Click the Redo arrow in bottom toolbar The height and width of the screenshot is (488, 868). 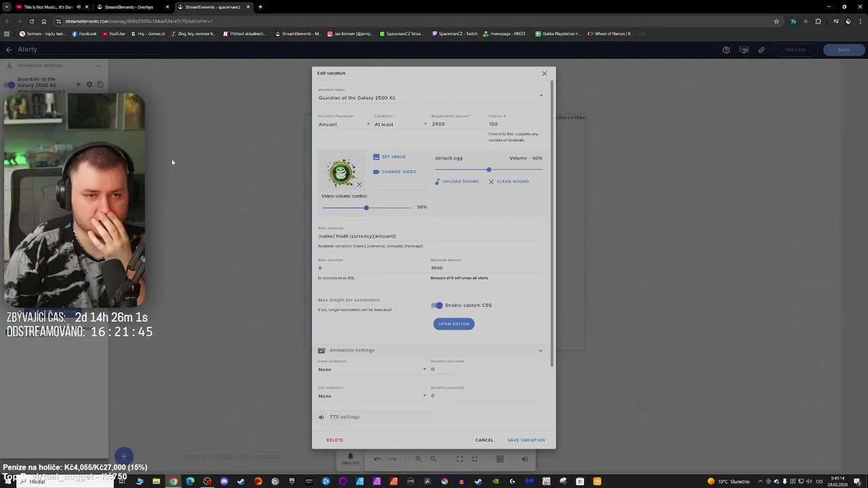click(x=392, y=459)
